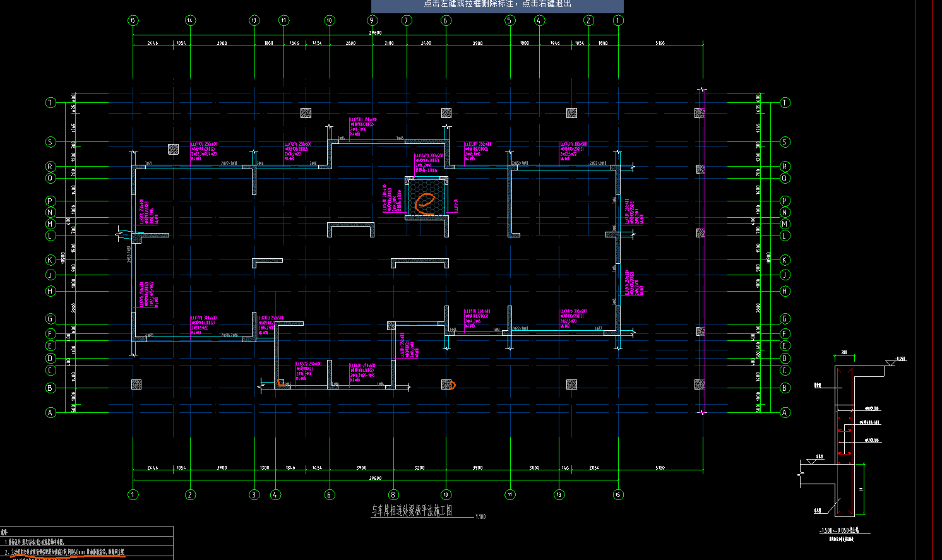Select the drawing title 与车库相连处梁板平法施工图
Viewport: 942px width, 560px height.
(412, 510)
